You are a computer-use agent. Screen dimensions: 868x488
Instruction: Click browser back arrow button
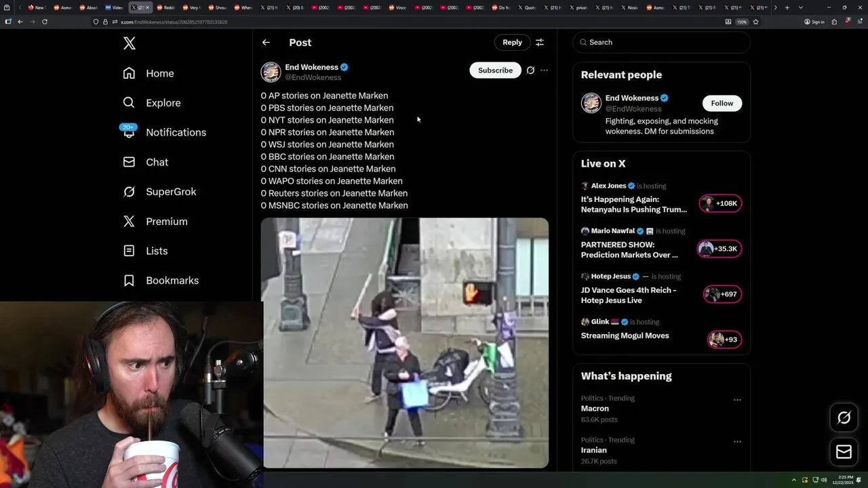pos(20,22)
